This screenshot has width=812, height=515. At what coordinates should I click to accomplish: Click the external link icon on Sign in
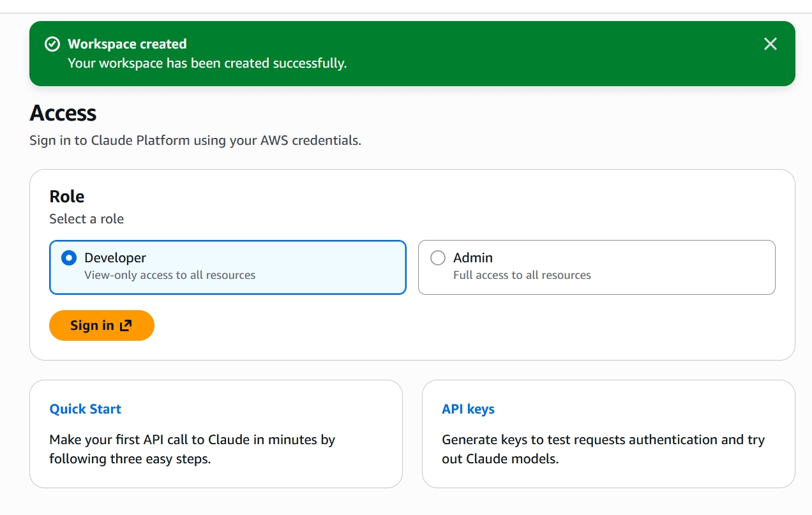126,325
